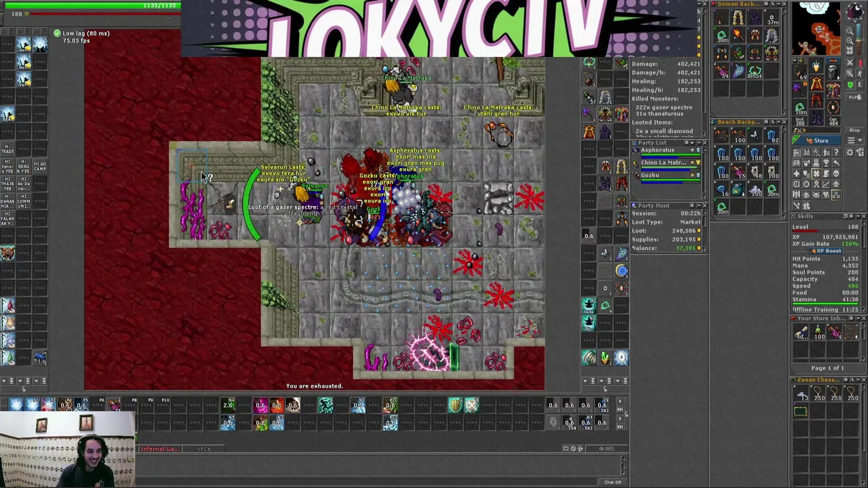The width and height of the screenshot is (868, 488).
Task: Toggle expert mode E button
Action: (859, 85)
